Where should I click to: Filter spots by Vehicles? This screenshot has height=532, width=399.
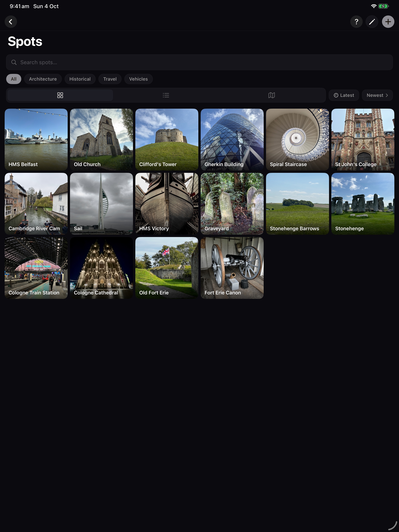(139, 79)
